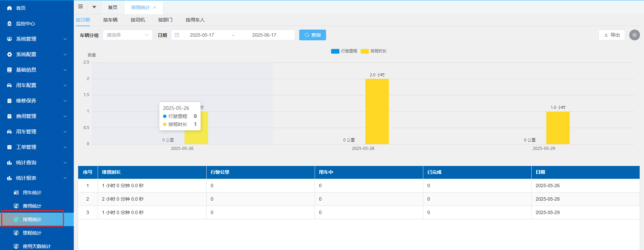Viewport: 644px width, 250px height.
Task: Click the start date 2025-05-17 field
Action: tap(202, 35)
